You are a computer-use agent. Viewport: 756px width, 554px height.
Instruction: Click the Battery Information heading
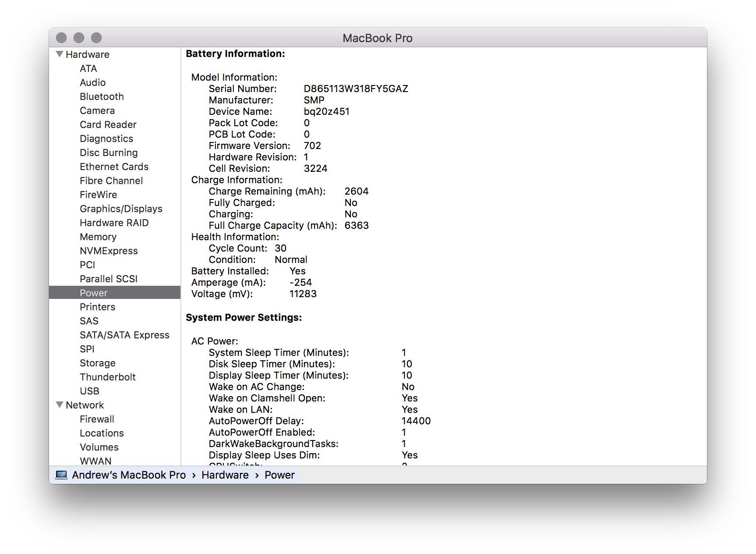(236, 53)
